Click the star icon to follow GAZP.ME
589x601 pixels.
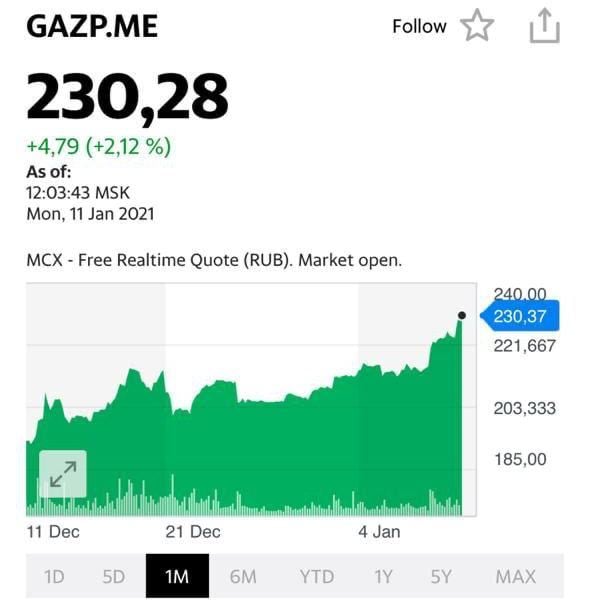tap(477, 25)
